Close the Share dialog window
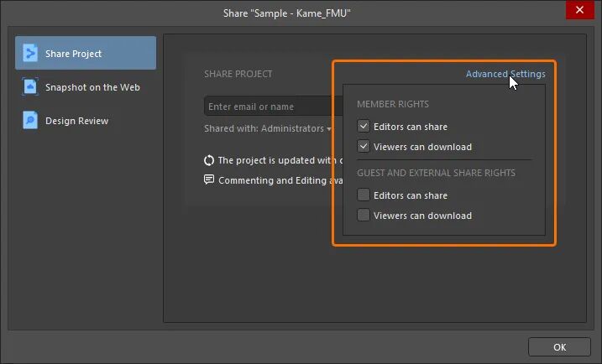The height and width of the screenshot is (364, 602). tap(579, 9)
